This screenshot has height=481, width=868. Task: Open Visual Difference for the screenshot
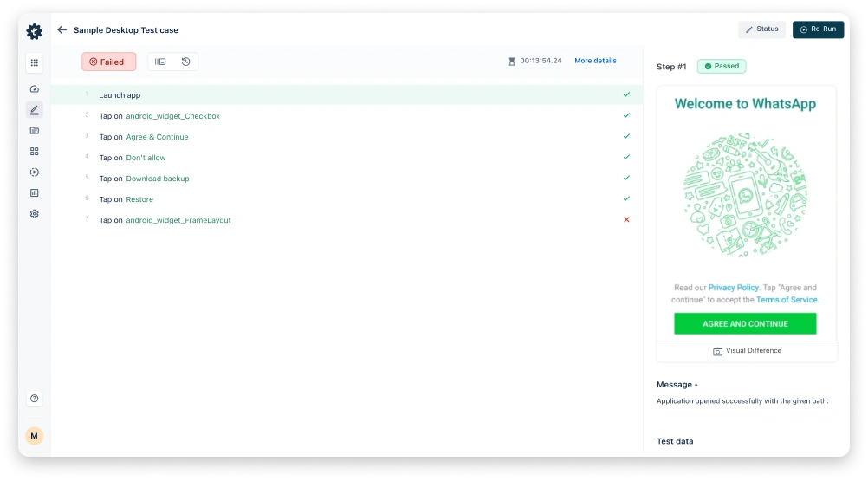[747, 351]
